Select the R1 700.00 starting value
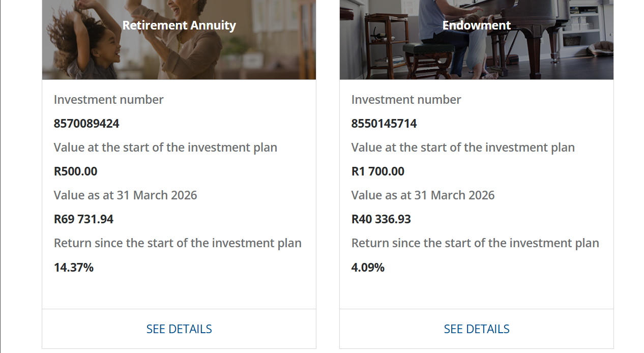 pos(378,171)
